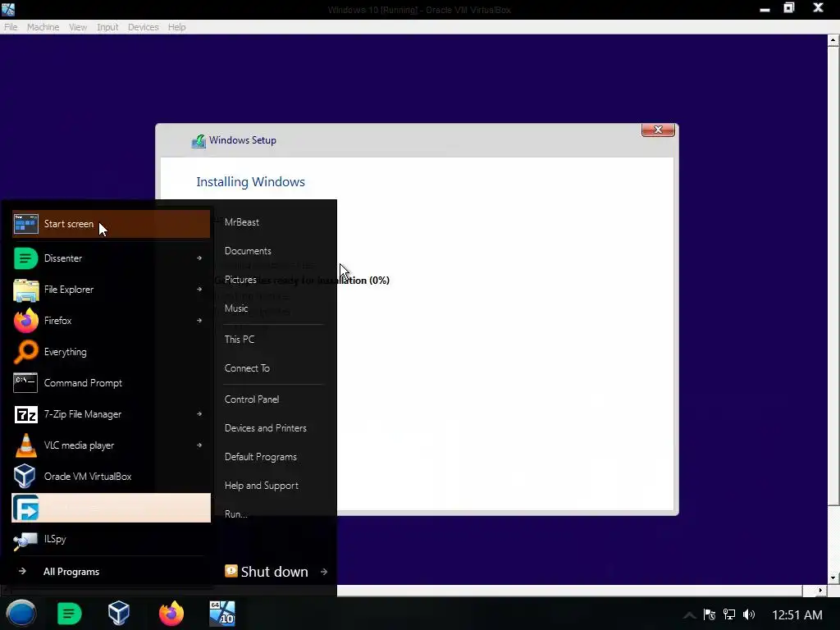This screenshot has width=840, height=630.
Task: Open the Devices menu
Action: [x=143, y=27]
